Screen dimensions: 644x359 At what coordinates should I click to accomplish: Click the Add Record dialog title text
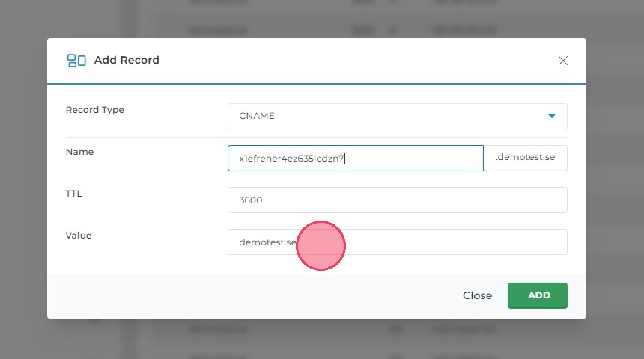(x=127, y=61)
